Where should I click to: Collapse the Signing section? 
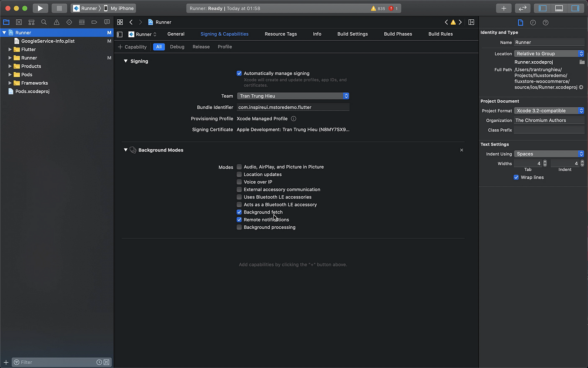[126, 61]
